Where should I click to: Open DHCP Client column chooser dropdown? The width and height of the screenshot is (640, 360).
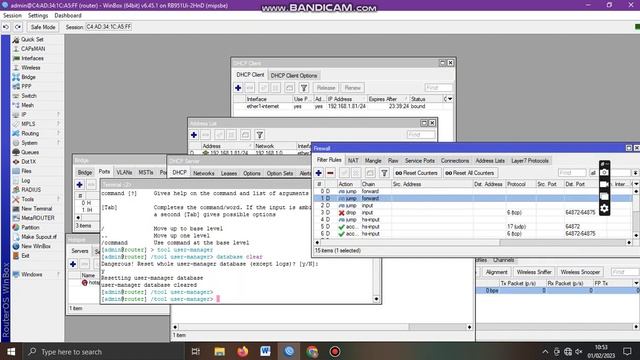coord(450,99)
